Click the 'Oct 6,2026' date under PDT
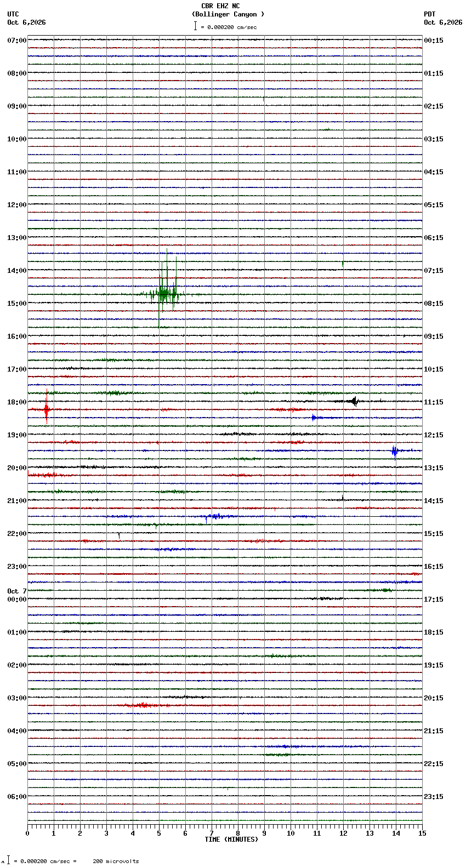This screenshot has width=466, height=868. click(x=443, y=22)
